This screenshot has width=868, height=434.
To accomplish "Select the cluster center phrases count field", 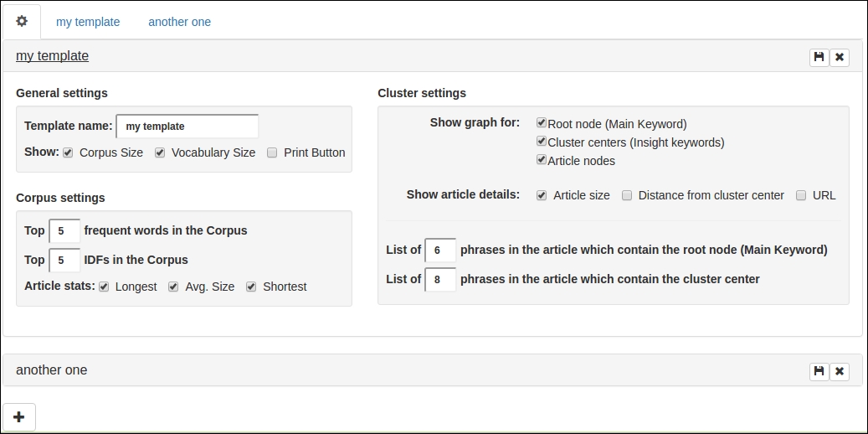I will (x=440, y=279).
